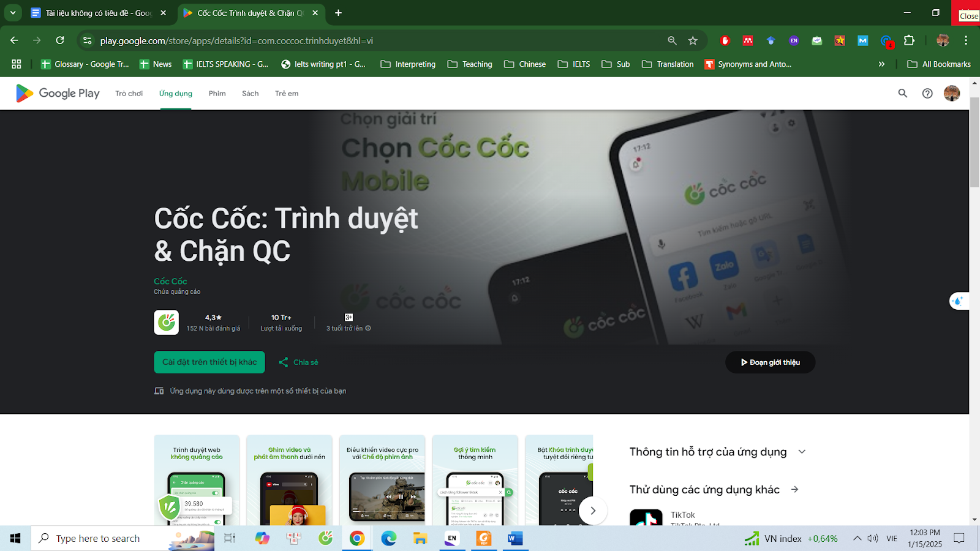Click Cài đặt trên thiết bị khác button
The height and width of the screenshot is (551, 980).
pyautogui.click(x=209, y=362)
